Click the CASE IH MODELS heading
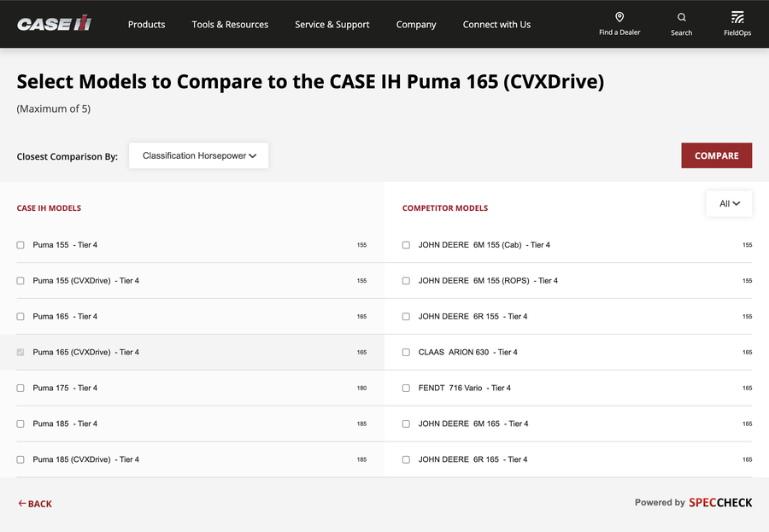The image size is (769, 532). pyautogui.click(x=49, y=208)
